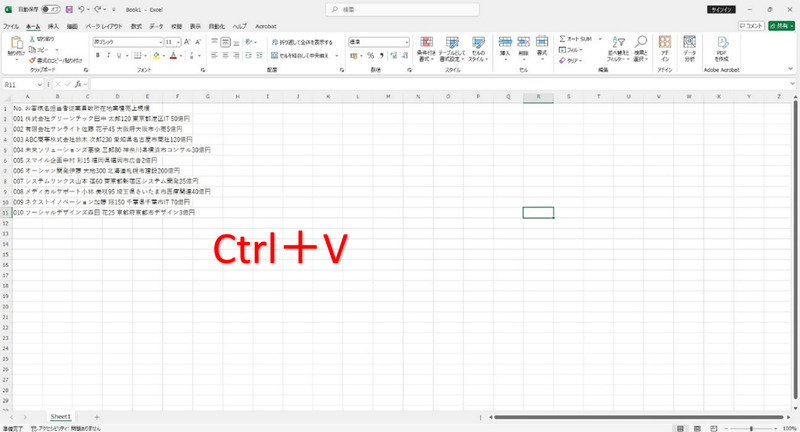Open the number format dropdown
The image size is (800, 432).
[407, 42]
